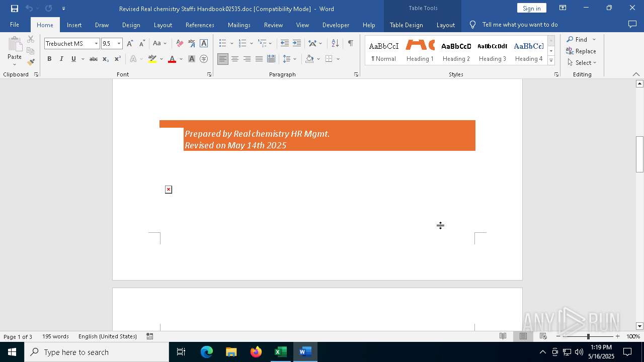The height and width of the screenshot is (362, 644).
Task: Center the paragraph text
Action: [235, 59]
